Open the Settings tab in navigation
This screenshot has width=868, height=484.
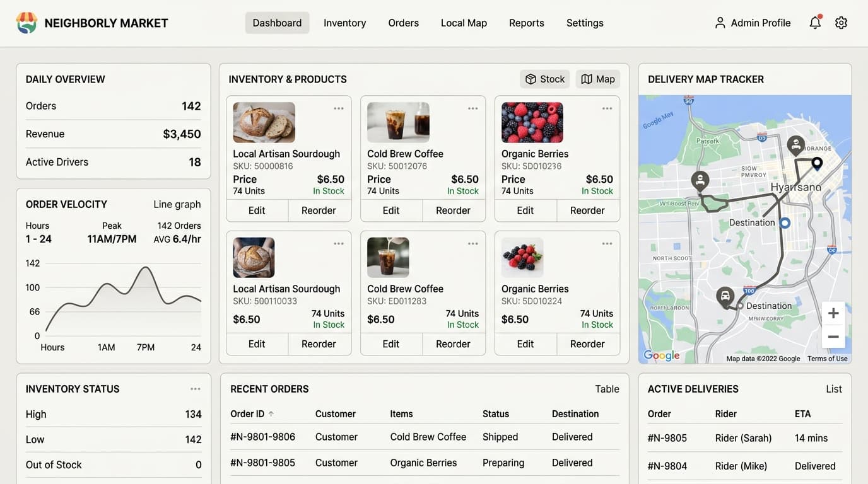(585, 23)
